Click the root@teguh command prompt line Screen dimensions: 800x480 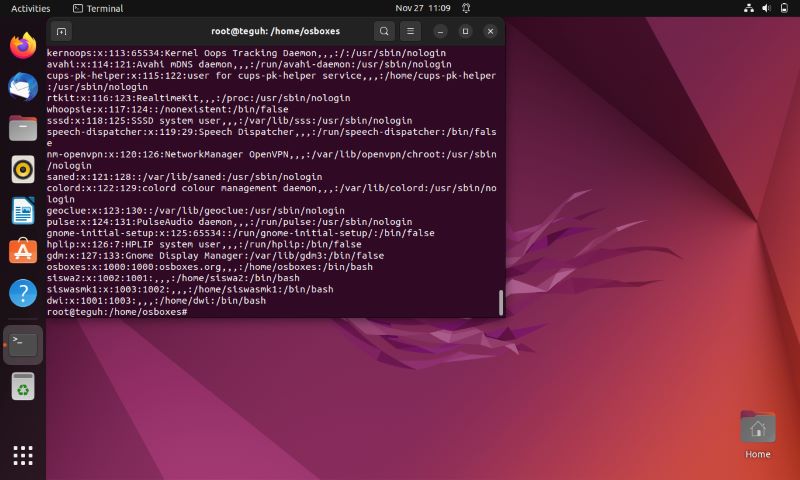click(x=117, y=312)
